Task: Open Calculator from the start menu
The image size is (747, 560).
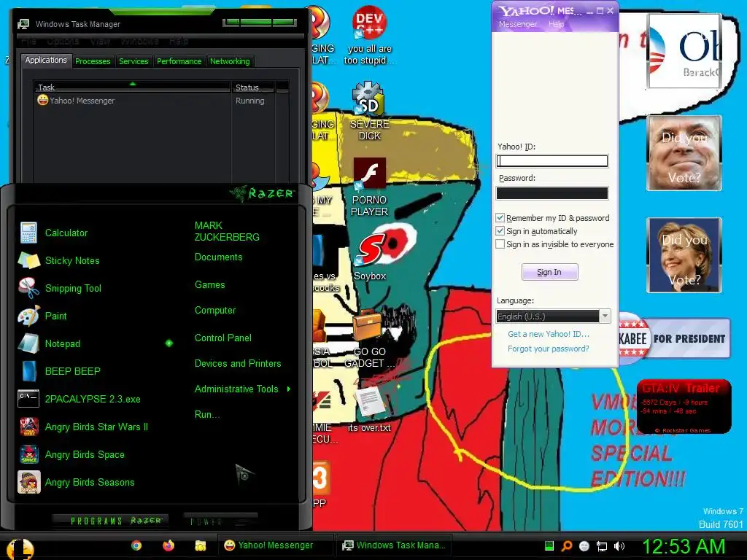Action: (53, 233)
